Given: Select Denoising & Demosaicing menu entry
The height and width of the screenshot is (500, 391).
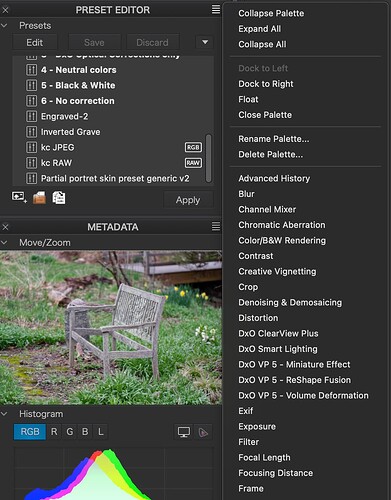Looking at the screenshot, I should point(290,302).
